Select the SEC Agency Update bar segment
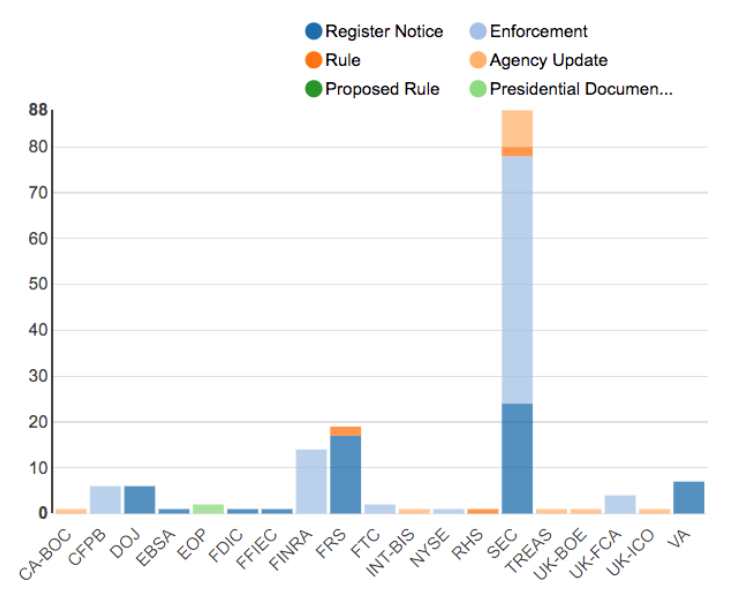735x590 pixels. point(517,129)
